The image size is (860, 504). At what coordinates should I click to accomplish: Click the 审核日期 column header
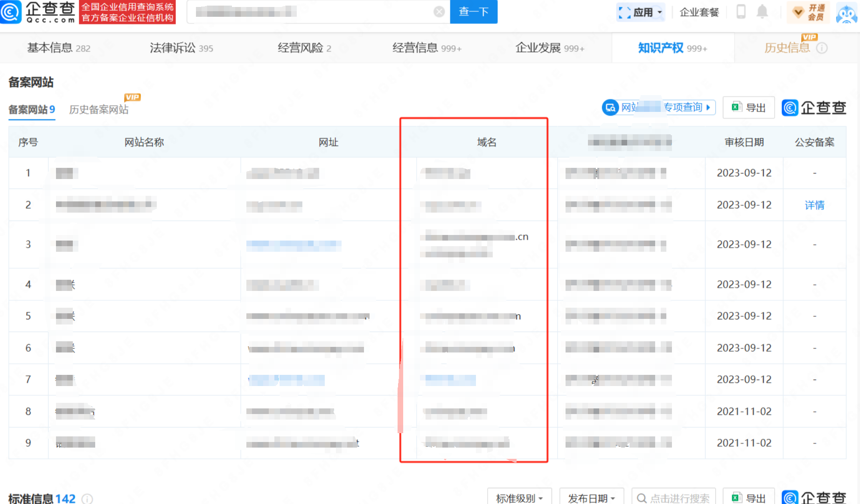pos(744,142)
